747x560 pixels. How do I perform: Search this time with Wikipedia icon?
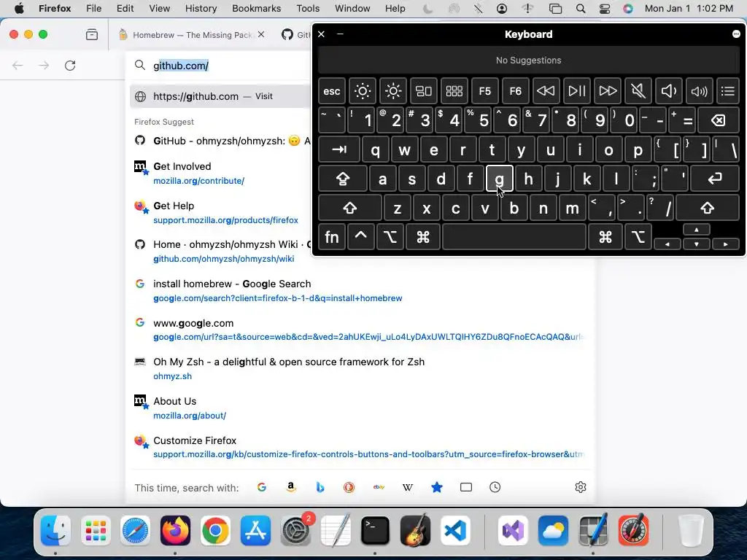[408, 487]
